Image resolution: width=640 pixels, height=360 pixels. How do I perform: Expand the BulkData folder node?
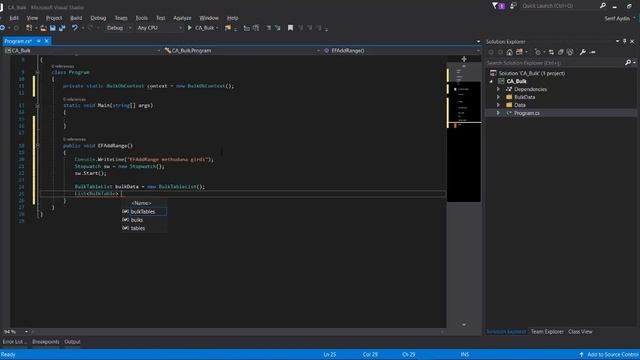[498, 97]
